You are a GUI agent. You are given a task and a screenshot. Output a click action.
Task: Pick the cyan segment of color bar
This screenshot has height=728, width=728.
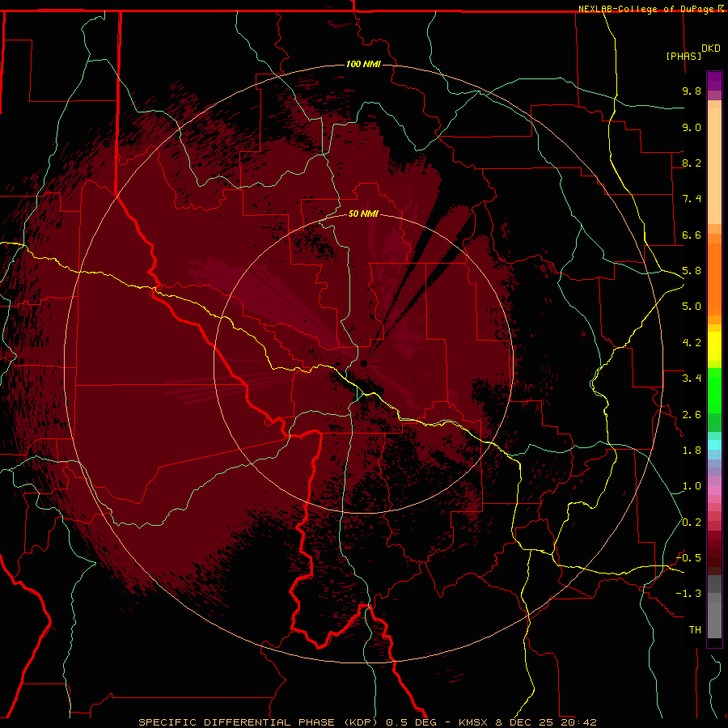(714, 445)
